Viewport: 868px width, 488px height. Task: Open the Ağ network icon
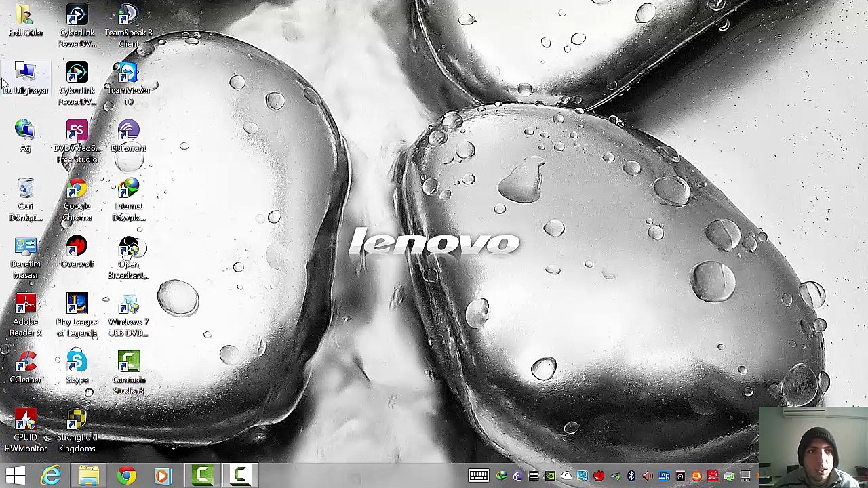(x=25, y=136)
